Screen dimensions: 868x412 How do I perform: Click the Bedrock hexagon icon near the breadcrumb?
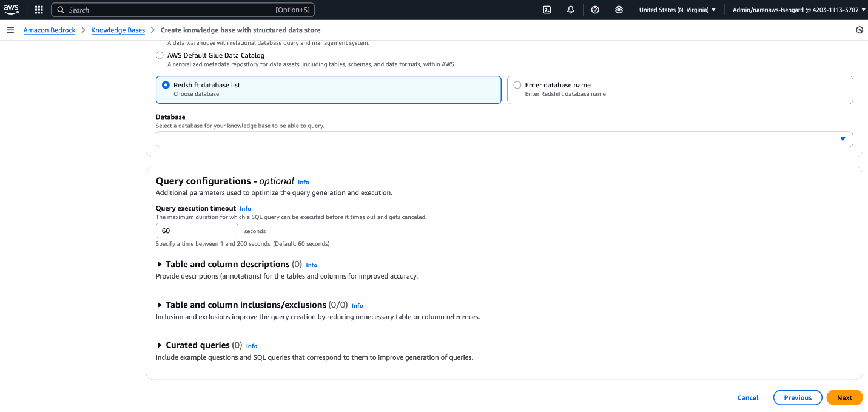tap(859, 30)
